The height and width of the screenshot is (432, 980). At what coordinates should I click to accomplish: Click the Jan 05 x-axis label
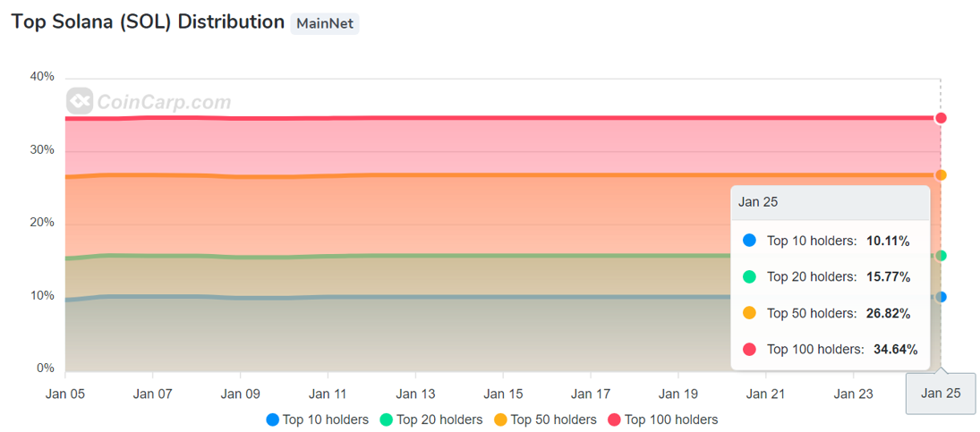[65, 394]
